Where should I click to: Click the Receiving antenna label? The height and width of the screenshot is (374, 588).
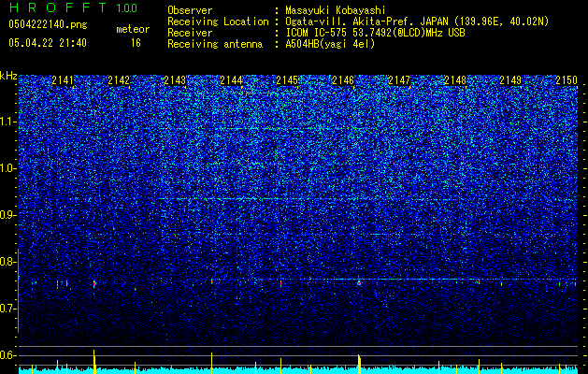click(215, 44)
